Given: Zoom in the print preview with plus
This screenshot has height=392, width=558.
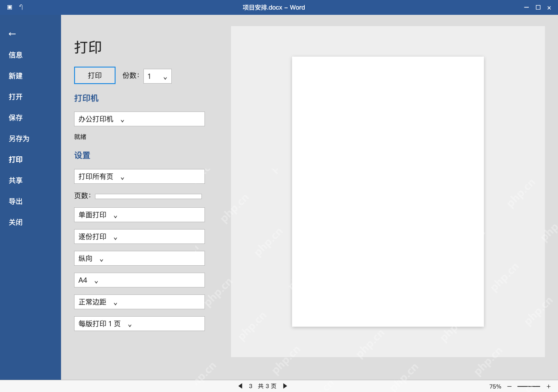Looking at the screenshot, I should [x=548, y=386].
